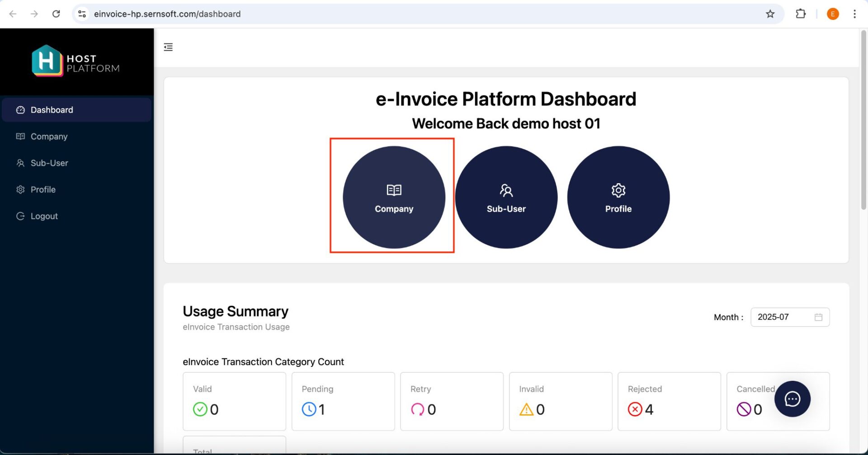Open the Company circle shortcut
Image resolution: width=868 pixels, height=455 pixels.
tap(394, 197)
